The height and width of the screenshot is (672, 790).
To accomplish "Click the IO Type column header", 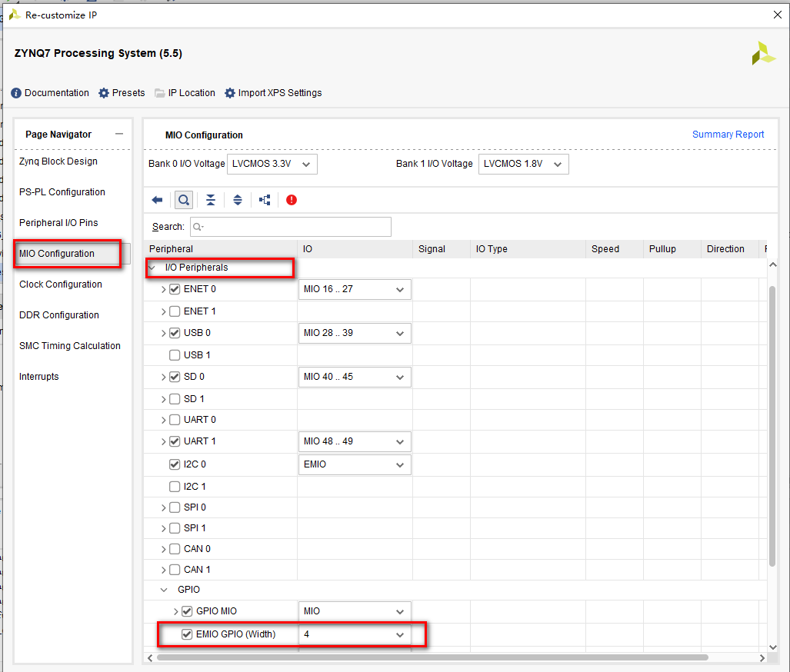I will pyautogui.click(x=528, y=249).
